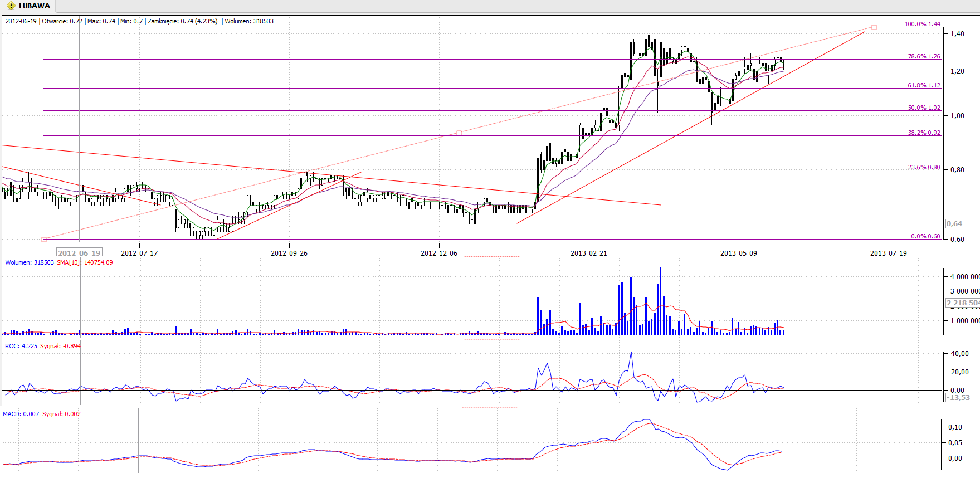The height and width of the screenshot is (483, 980).
Task: Click the -13,53 ROC cursor value
Action: [x=962, y=398]
